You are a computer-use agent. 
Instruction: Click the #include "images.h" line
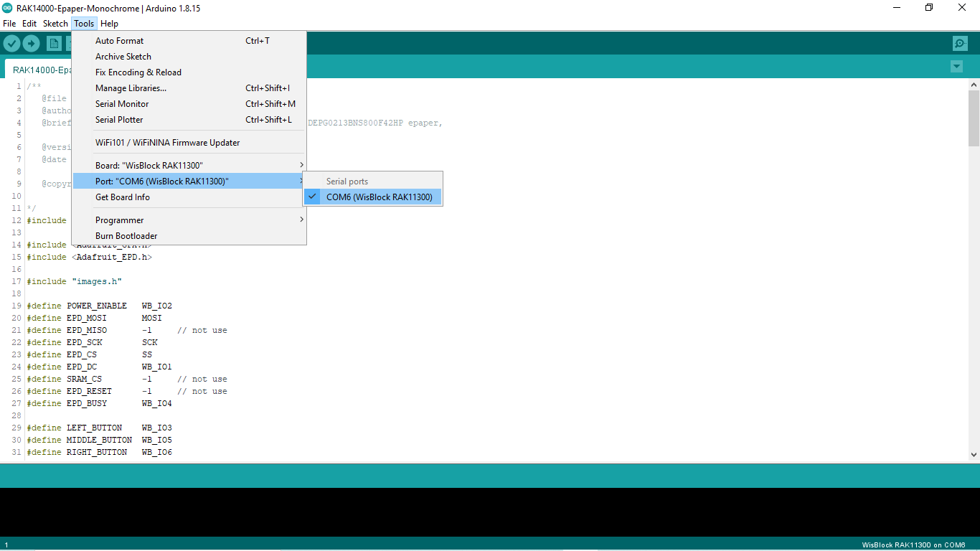pyautogui.click(x=75, y=281)
